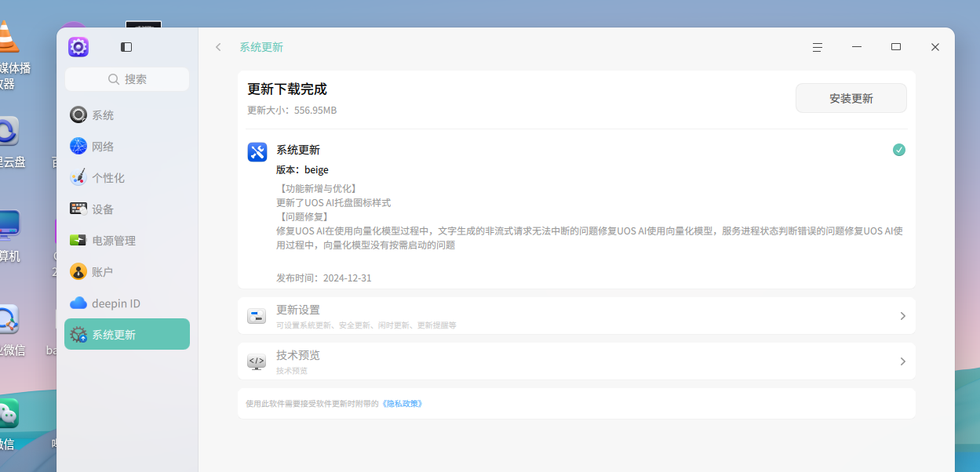Open the 技术预览 row
Image resolution: width=980 pixels, height=472 pixels.
(x=577, y=361)
